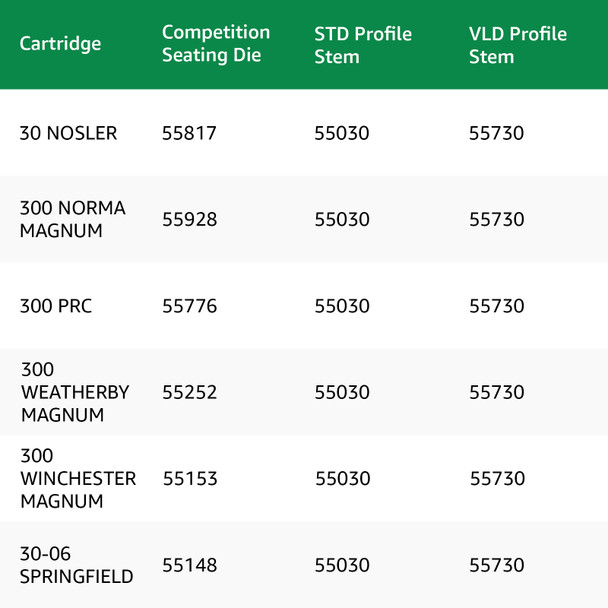The image size is (608, 608).
Task: Select the 300 WEATHERBY MAGNUM cell
Action: pos(75,392)
